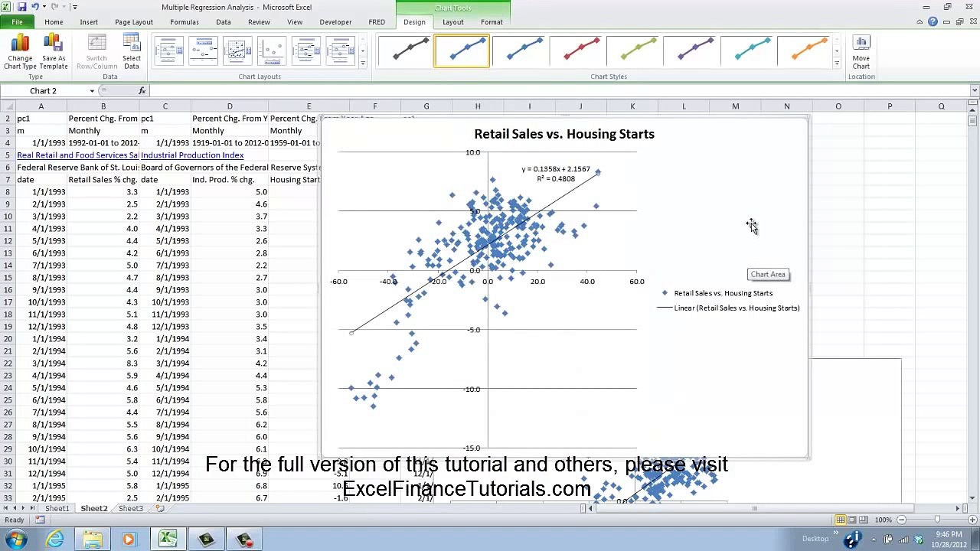Choose the highlighted blue chart style
Image resolution: width=980 pixels, height=551 pixels.
(462, 51)
